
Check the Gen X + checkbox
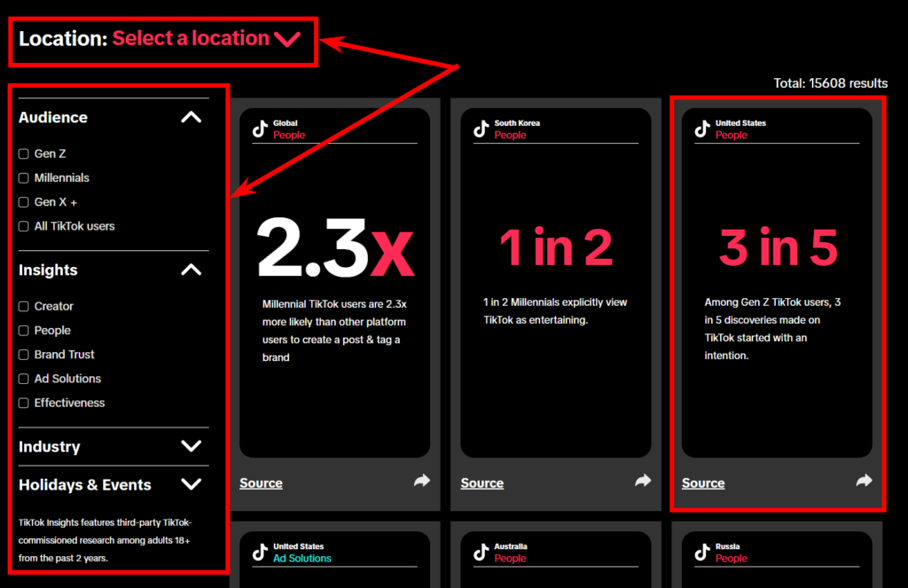pyautogui.click(x=24, y=202)
